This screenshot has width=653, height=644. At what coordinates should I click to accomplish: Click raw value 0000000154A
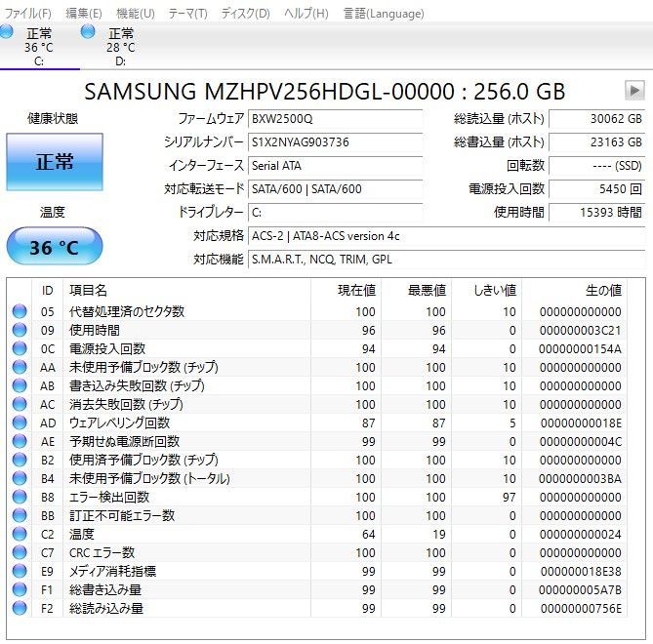click(580, 348)
